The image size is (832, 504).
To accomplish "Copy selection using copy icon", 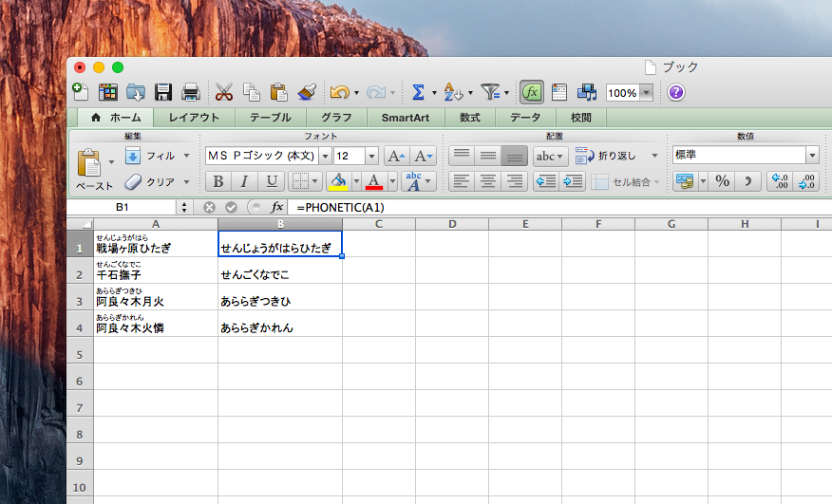I will 251,92.
